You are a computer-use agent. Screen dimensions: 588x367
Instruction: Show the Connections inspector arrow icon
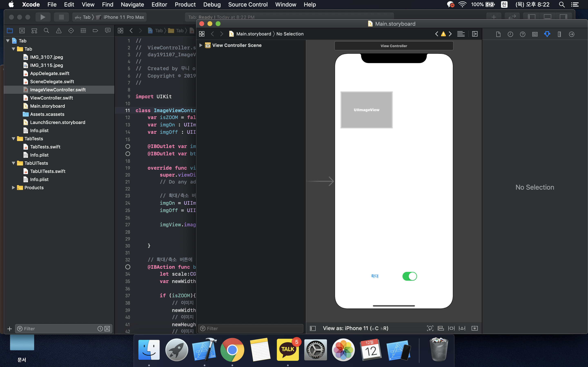(571, 34)
